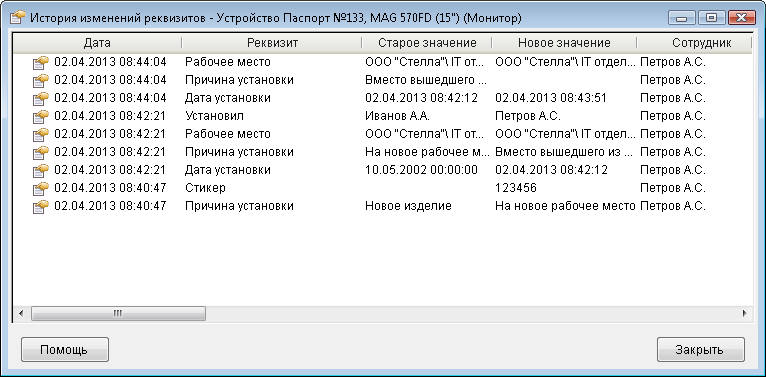Viewport: 766px width, 377px height.
Task: Click icon of the Установил row
Action: 41,116
